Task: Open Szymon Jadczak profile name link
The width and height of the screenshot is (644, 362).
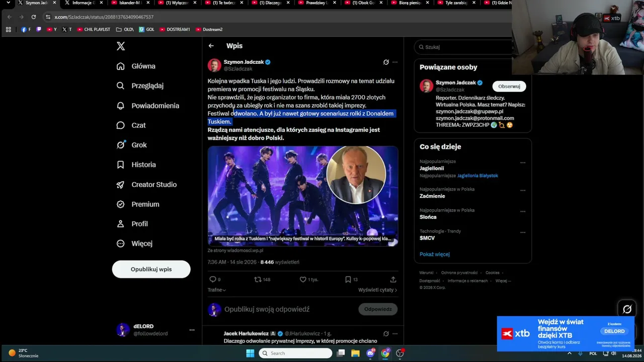Action: point(244,62)
